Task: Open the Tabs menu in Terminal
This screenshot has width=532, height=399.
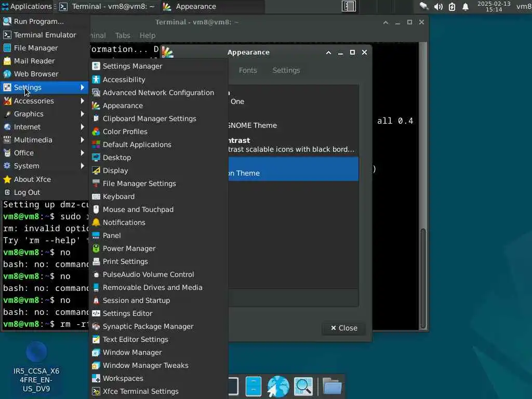Action: click(123, 35)
